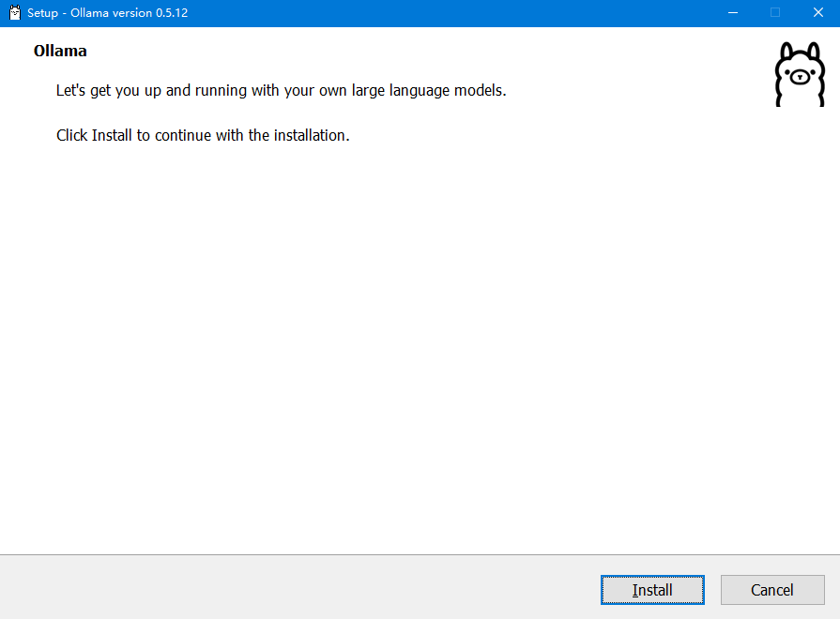Click 'Click Install to continue' instruction text

[x=203, y=135]
